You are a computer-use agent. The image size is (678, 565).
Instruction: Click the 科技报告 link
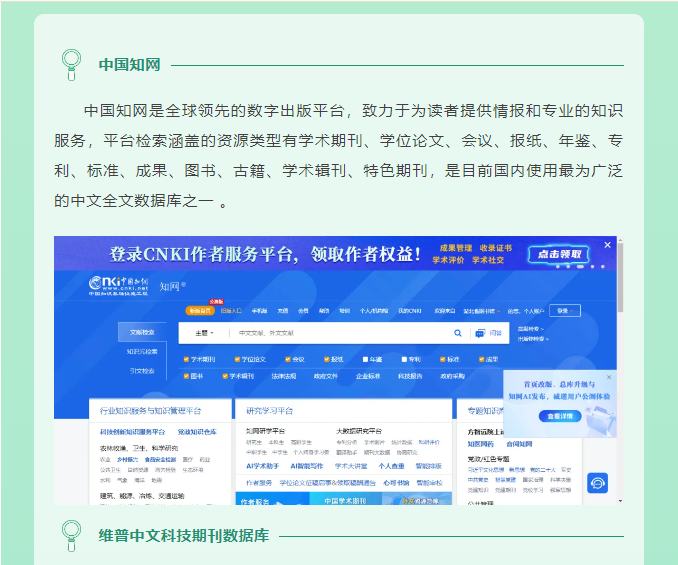pyautogui.click(x=410, y=376)
